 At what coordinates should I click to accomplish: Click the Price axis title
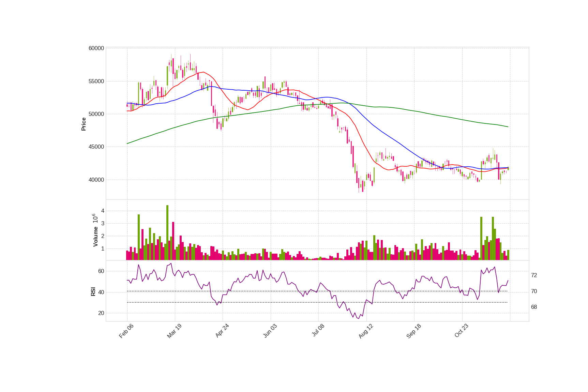pos(84,124)
